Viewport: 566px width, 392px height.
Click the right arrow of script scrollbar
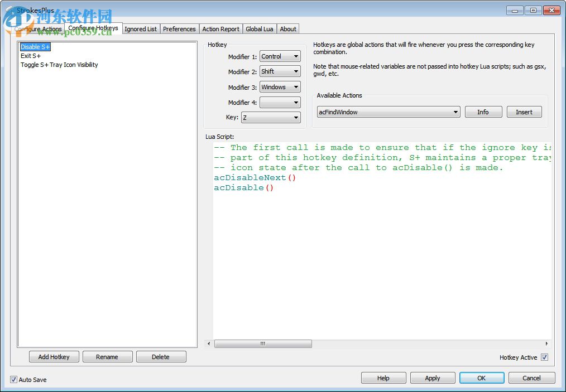click(x=546, y=344)
